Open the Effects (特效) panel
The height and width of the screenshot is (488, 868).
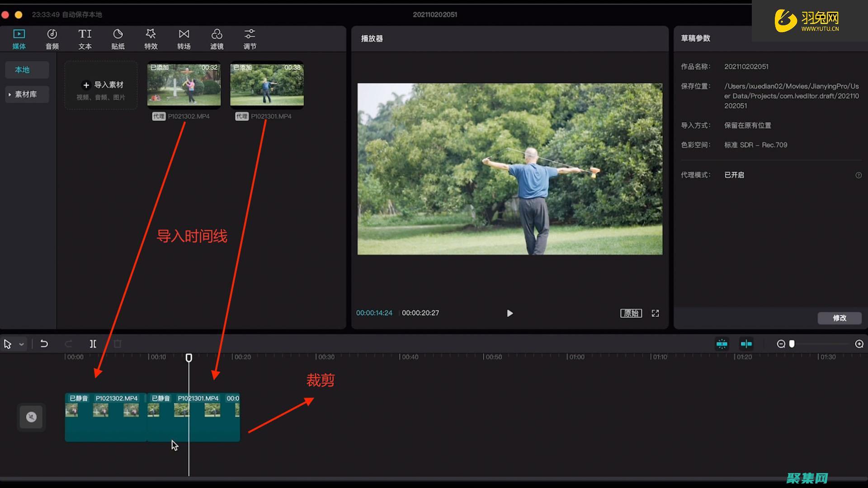pyautogui.click(x=151, y=39)
